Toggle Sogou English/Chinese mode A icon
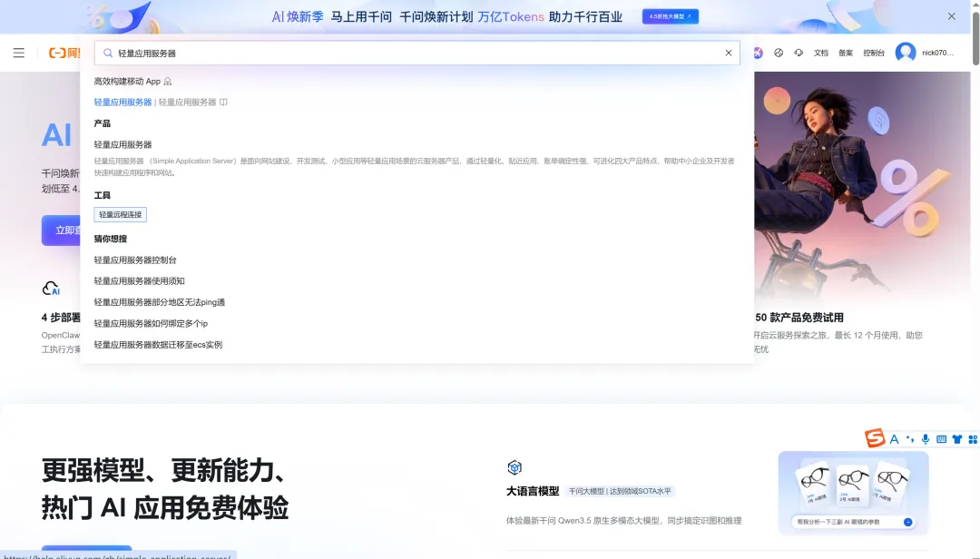The image size is (980, 559). [894, 439]
